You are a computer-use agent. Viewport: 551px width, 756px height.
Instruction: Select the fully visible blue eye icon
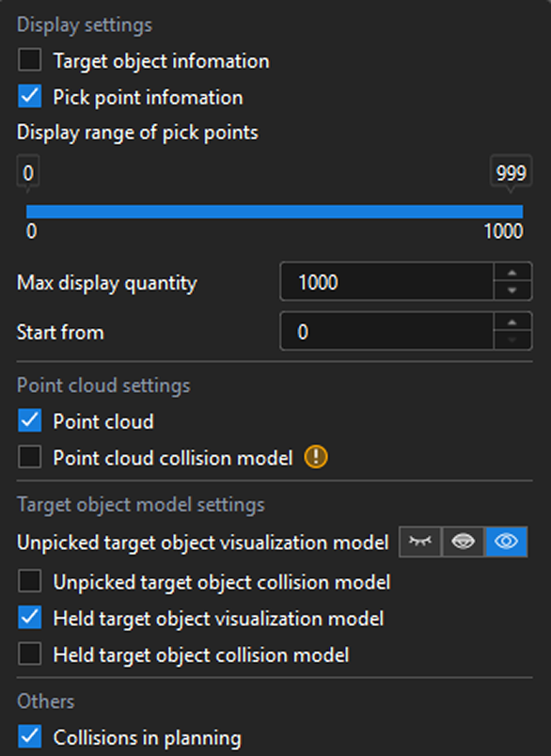point(506,542)
